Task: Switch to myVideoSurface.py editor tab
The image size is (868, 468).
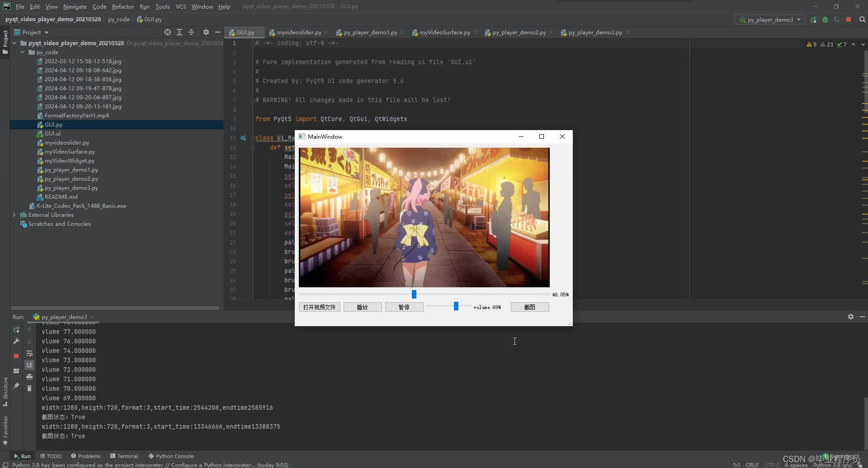Action: (x=445, y=33)
